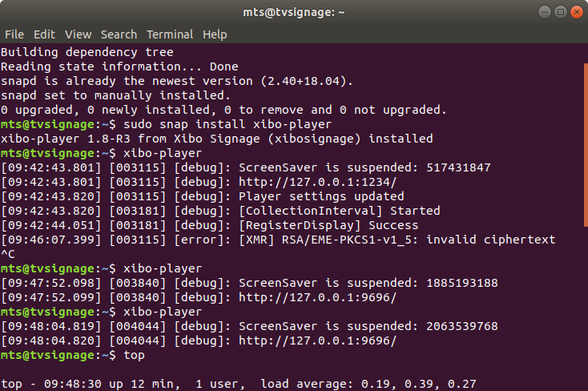
Task: Open the Help menu
Action: coord(215,34)
